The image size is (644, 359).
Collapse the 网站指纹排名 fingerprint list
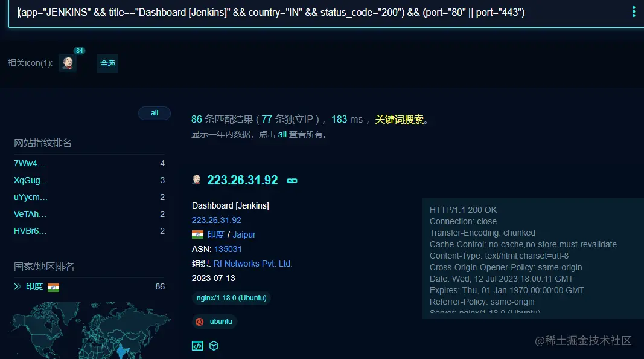43,143
